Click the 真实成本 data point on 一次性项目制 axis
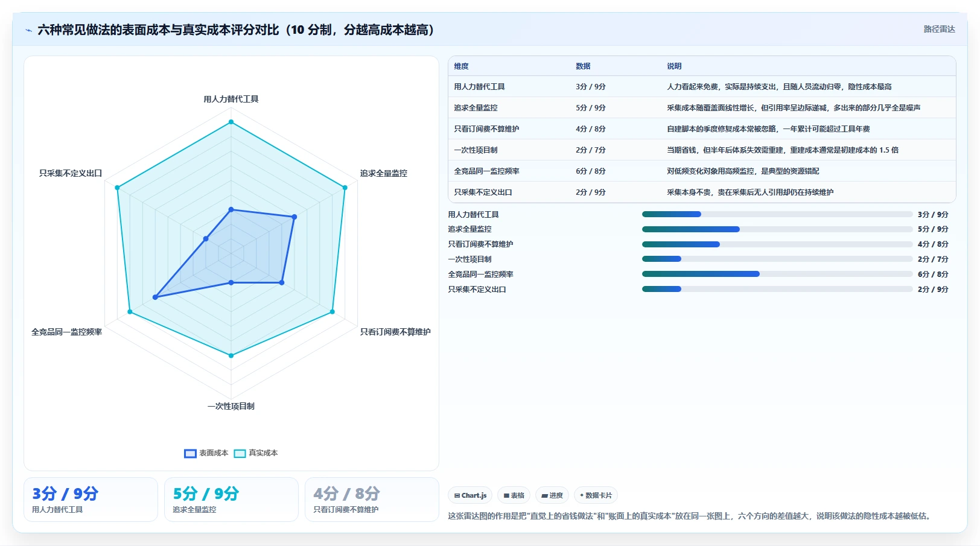The width and height of the screenshot is (980, 546). coord(231,356)
